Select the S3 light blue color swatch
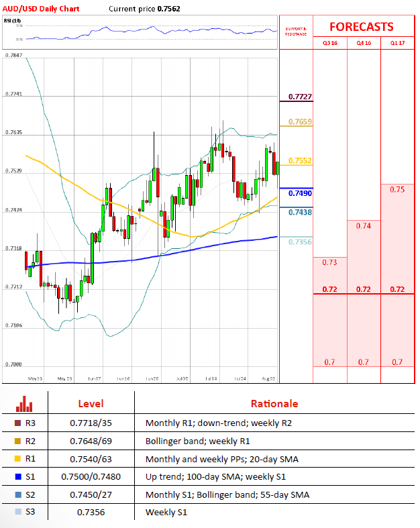Image resolution: width=420 pixels, height=528 pixels. point(18,512)
